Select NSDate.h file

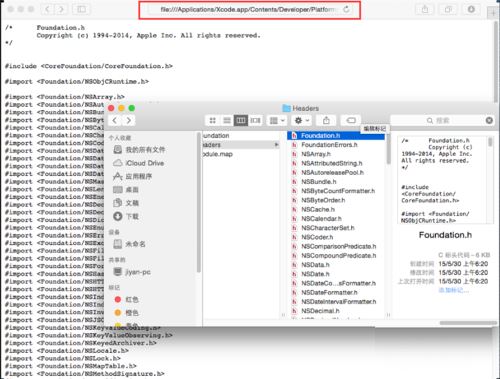point(337,274)
